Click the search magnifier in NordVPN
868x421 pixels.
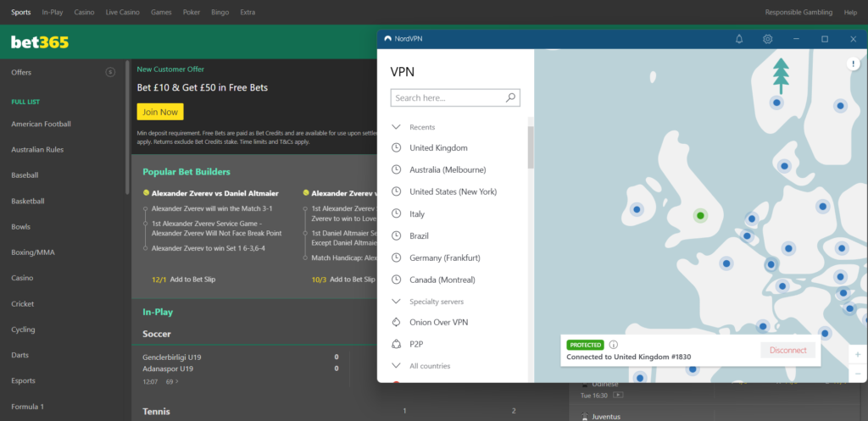click(510, 97)
